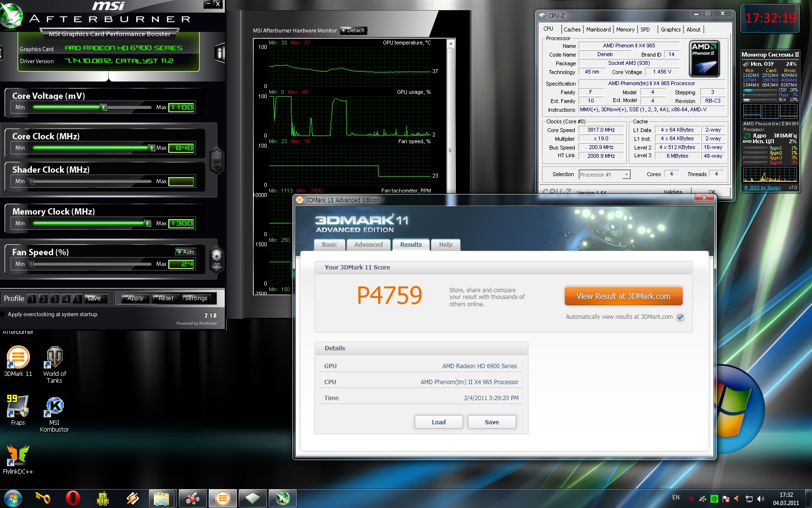
Task: Click the clock link icon in Afterburner
Action: click(217, 159)
